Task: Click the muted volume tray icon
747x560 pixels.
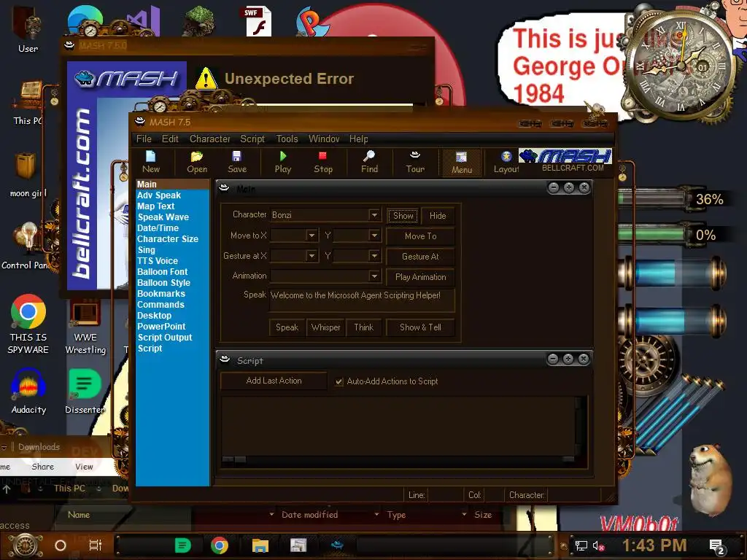Action: (x=598, y=545)
